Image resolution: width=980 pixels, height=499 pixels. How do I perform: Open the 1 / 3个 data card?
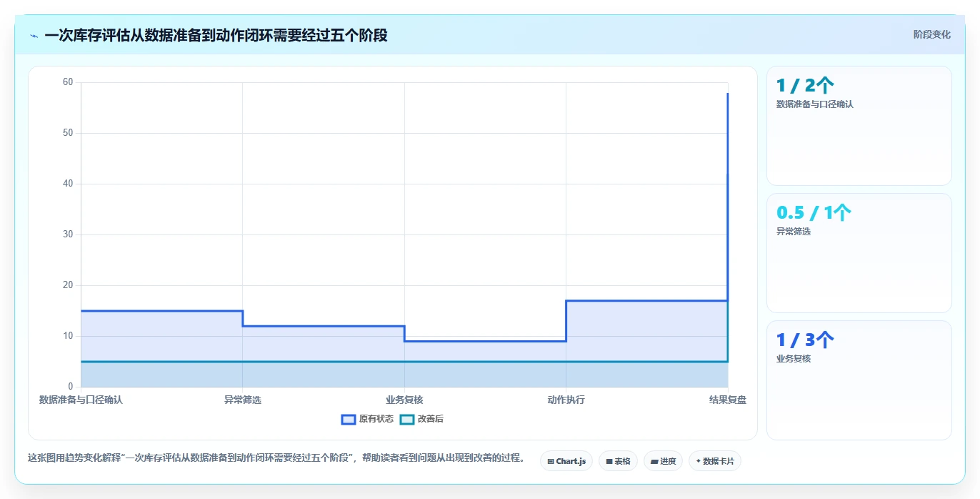pos(859,380)
